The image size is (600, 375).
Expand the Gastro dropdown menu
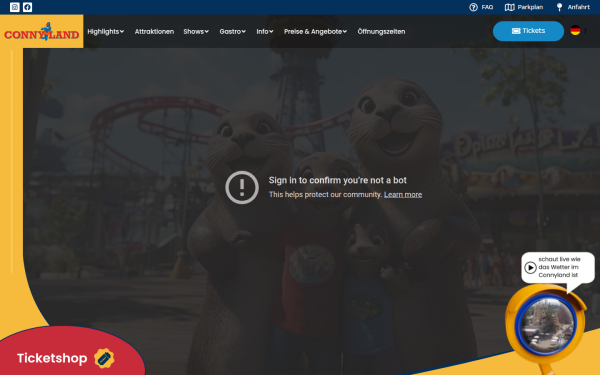pyautogui.click(x=232, y=31)
